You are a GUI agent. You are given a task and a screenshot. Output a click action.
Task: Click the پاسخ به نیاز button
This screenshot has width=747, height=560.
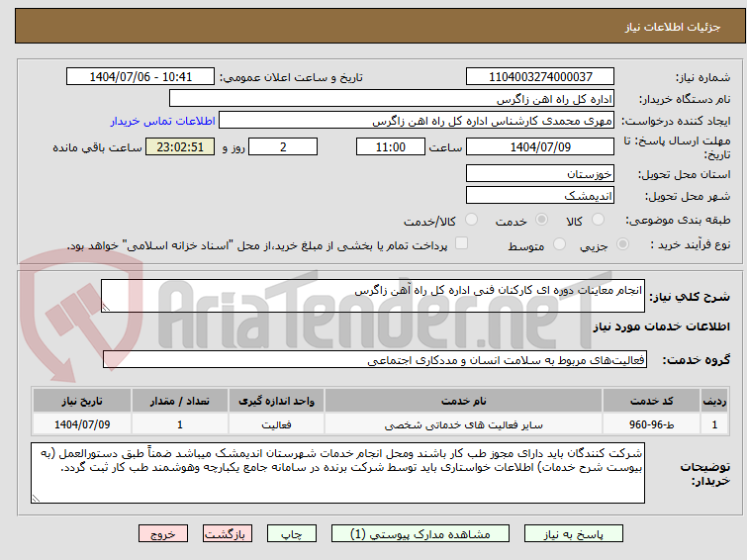[574, 534]
